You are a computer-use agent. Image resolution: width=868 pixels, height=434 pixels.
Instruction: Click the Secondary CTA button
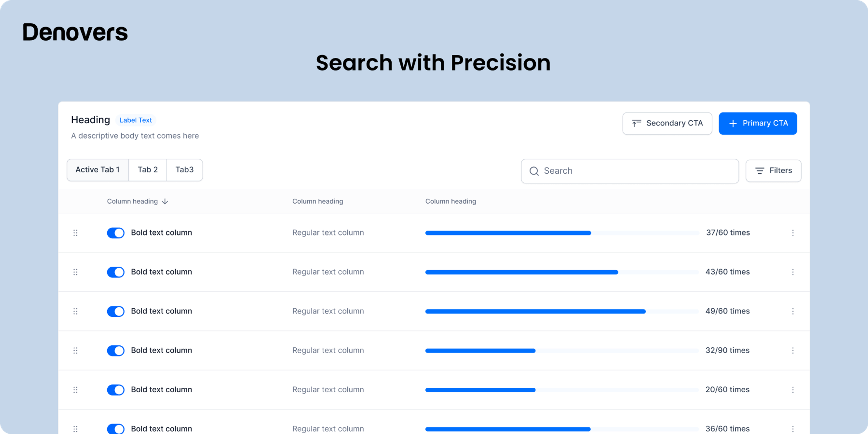pos(667,123)
